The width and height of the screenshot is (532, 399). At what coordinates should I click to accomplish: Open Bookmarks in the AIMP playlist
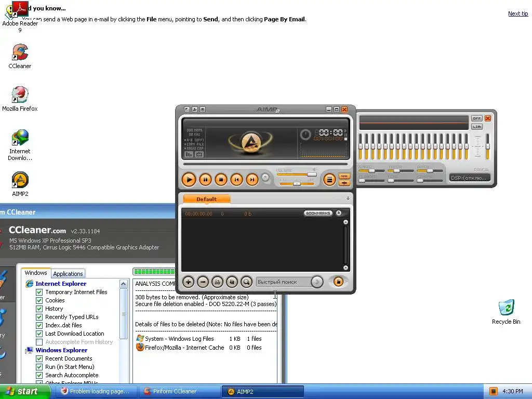tap(318, 213)
